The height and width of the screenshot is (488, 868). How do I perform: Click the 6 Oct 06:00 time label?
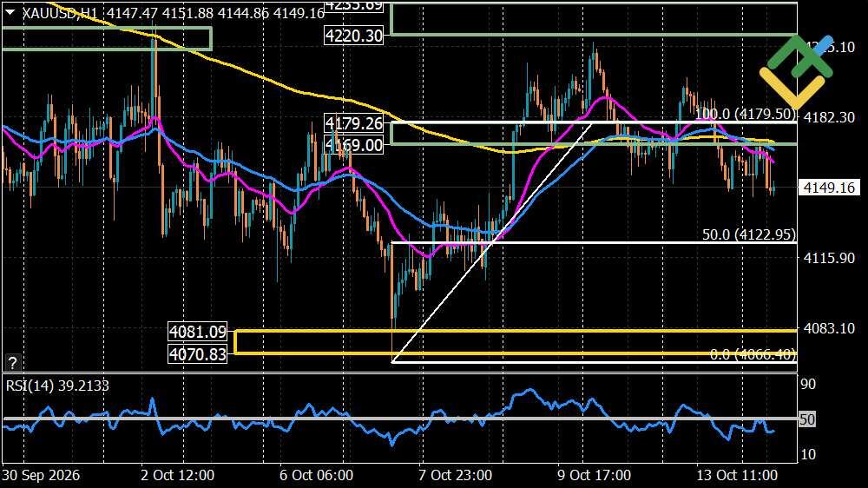[316, 475]
